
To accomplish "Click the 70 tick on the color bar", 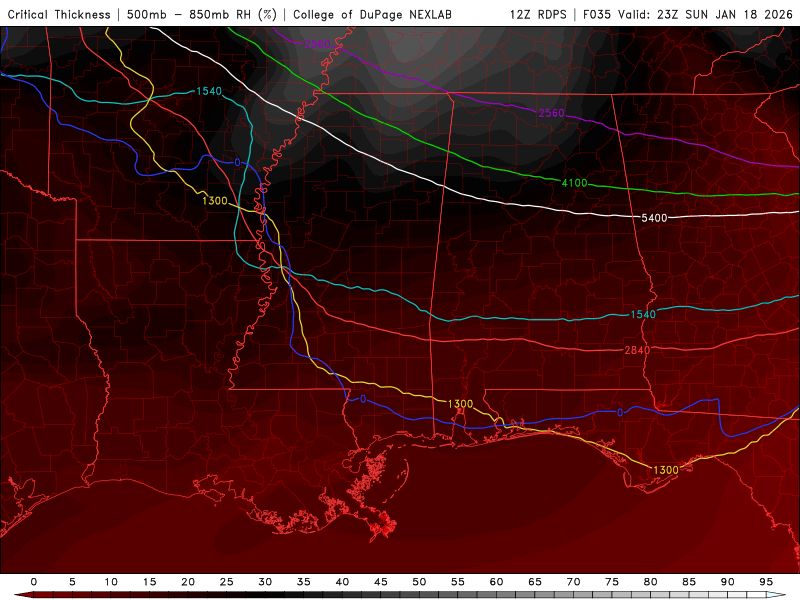I will coord(573,582).
